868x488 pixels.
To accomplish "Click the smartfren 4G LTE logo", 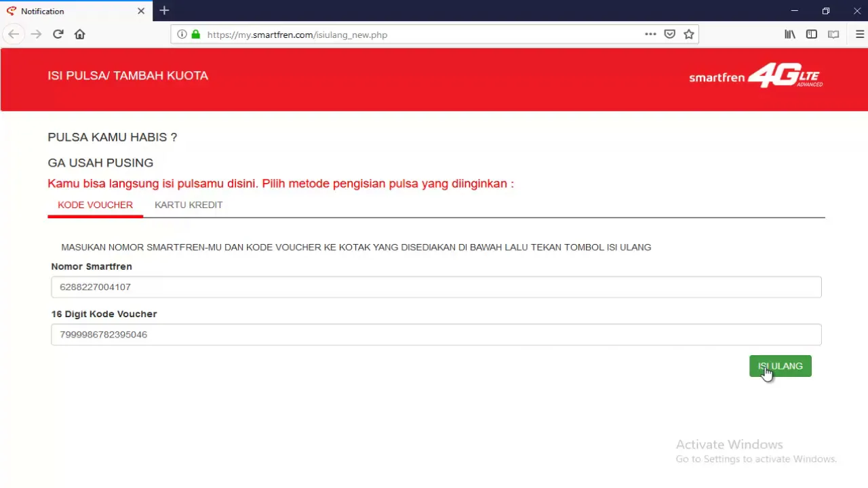I will pos(756,75).
